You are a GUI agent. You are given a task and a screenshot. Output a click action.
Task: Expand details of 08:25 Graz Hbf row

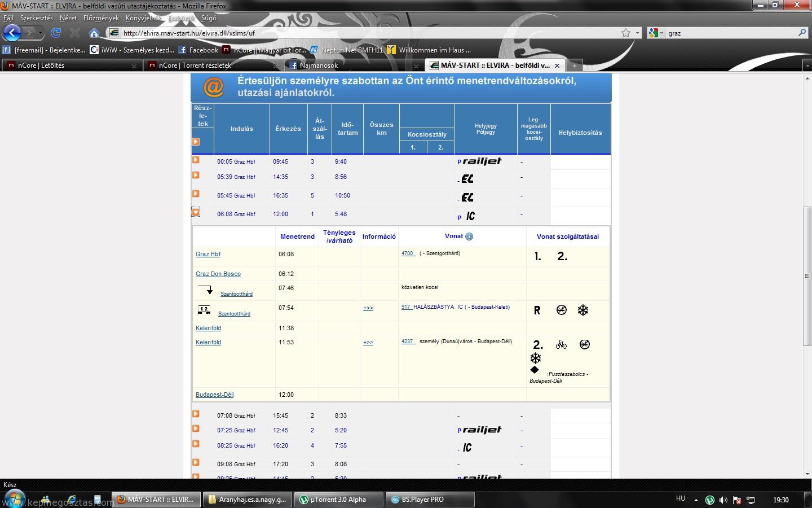point(196,444)
